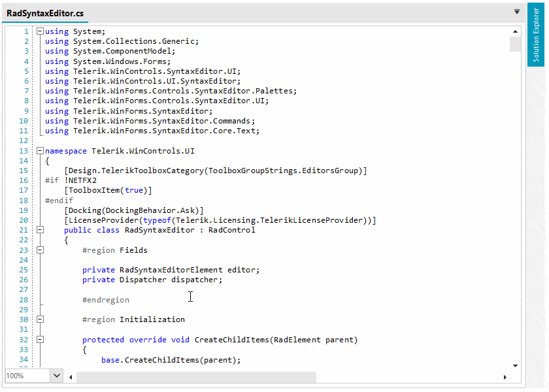This screenshot has height=392, width=549.
Task: Click the horizontal scrollbar left arrow
Action: click(71, 377)
